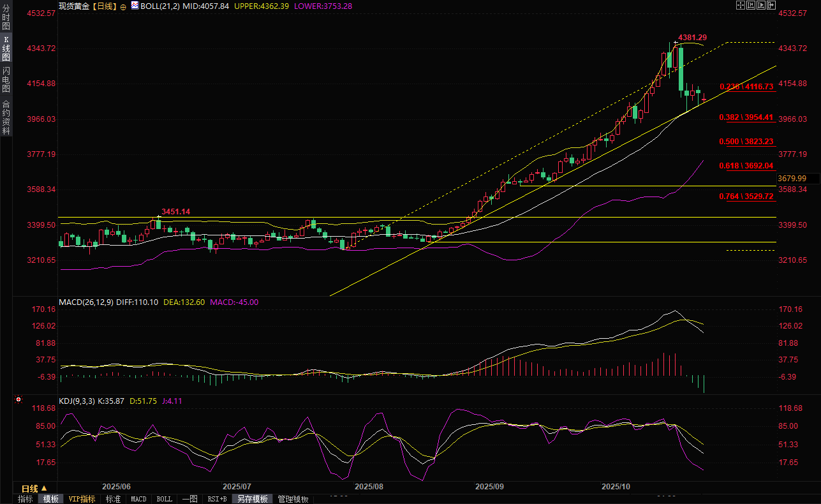Click the shift-chart-right arrow icon
The height and width of the screenshot is (504, 821).
click(x=771, y=5)
